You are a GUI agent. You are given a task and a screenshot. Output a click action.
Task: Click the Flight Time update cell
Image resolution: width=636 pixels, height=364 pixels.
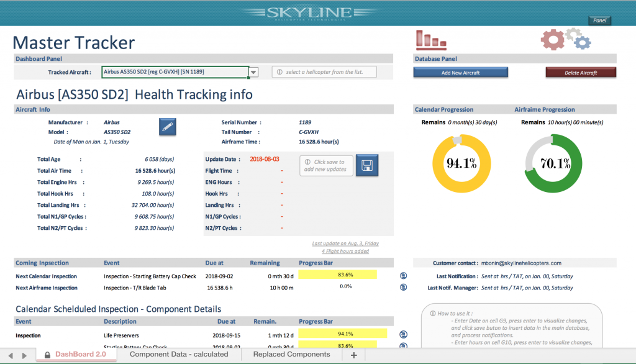click(281, 171)
